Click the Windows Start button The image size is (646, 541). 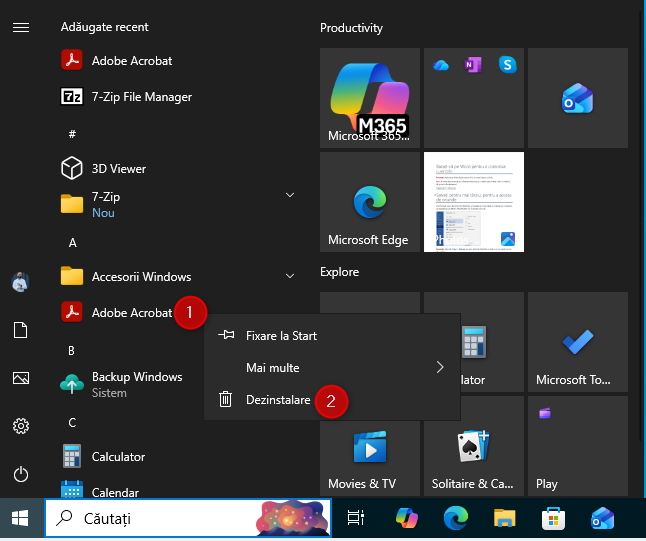[20, 518]
